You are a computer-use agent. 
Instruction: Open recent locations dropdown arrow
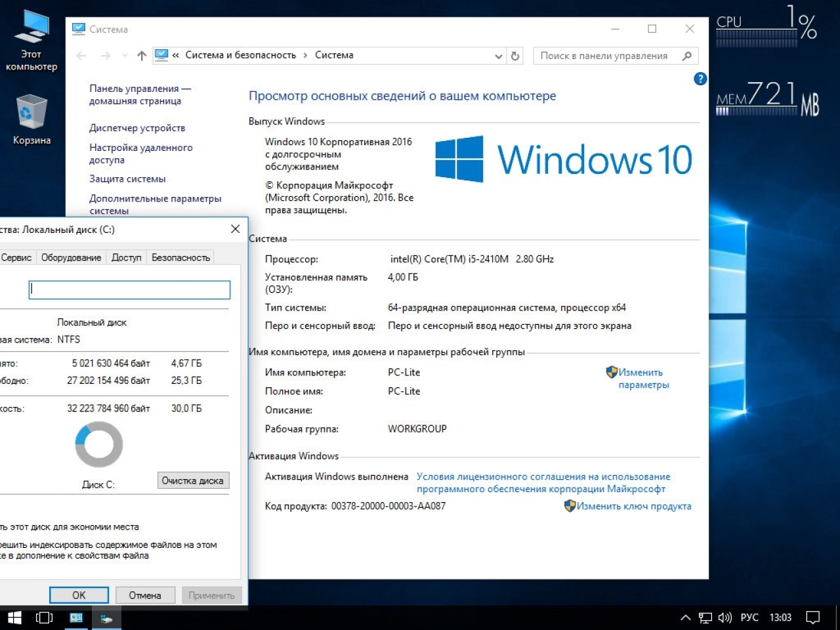click(125, 56)
